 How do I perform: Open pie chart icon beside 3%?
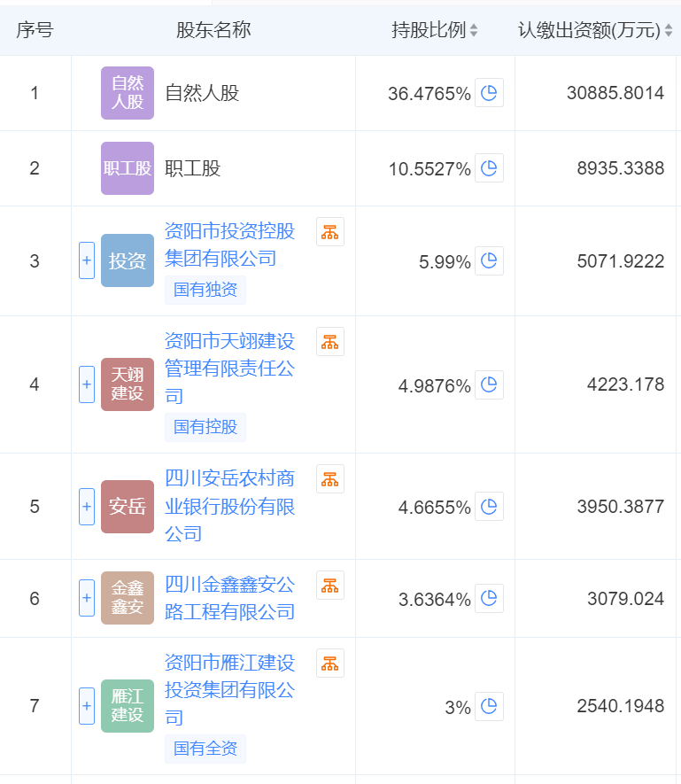click(x=489, y=707)
